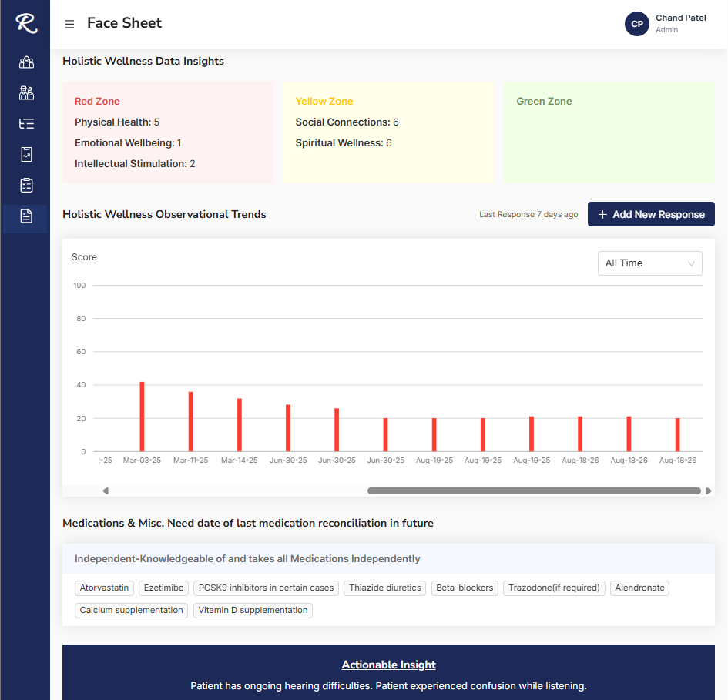Click the Face Sheet page title
Screen dimensions: 728x700
[x=125, y=23]
